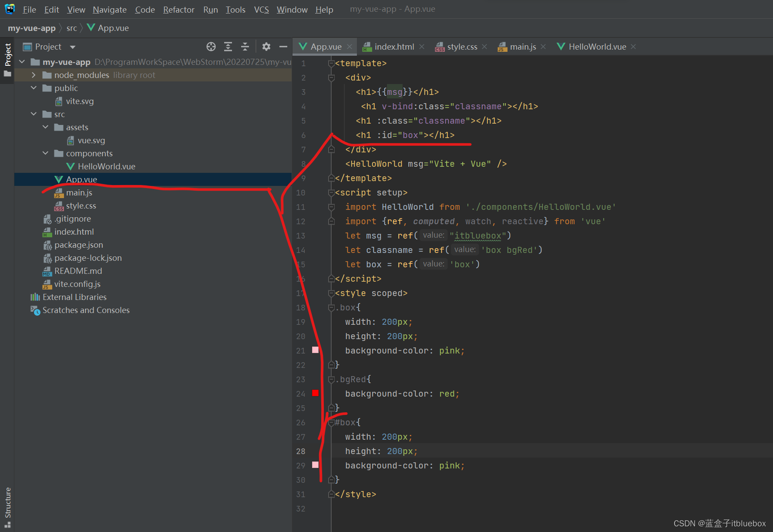Screen dimensions: 773x532
Task: Fold the script setup block on line 10
Action: coord(331,193)
